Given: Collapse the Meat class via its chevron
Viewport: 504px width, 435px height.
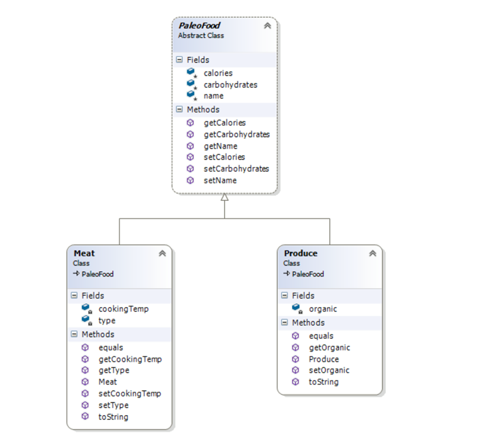Looking at the screenshot, I should 163,252.
